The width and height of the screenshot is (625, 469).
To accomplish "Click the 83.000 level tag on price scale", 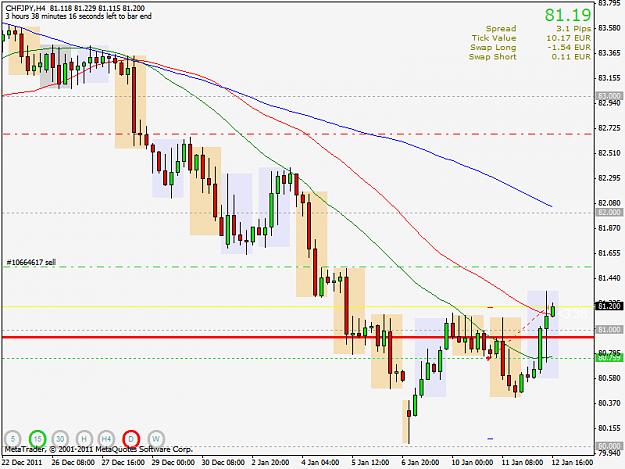I will tap(609, 96).
